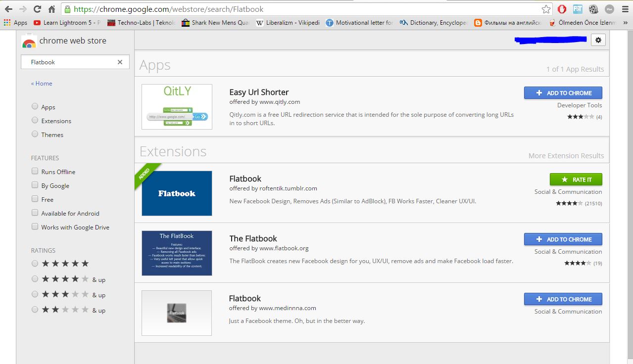Screen dimensions: 633x364
Task: Clear the Flatbook search text with X
Action: click(120, 62)
